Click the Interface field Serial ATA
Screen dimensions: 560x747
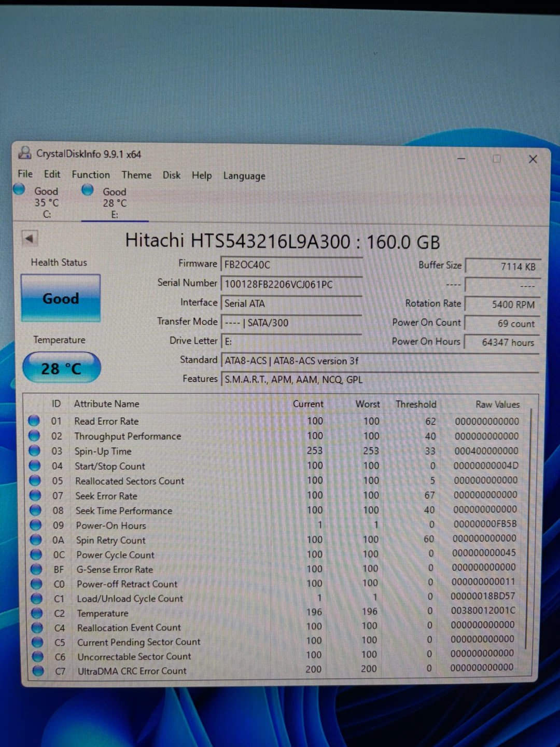click(291, 303)
